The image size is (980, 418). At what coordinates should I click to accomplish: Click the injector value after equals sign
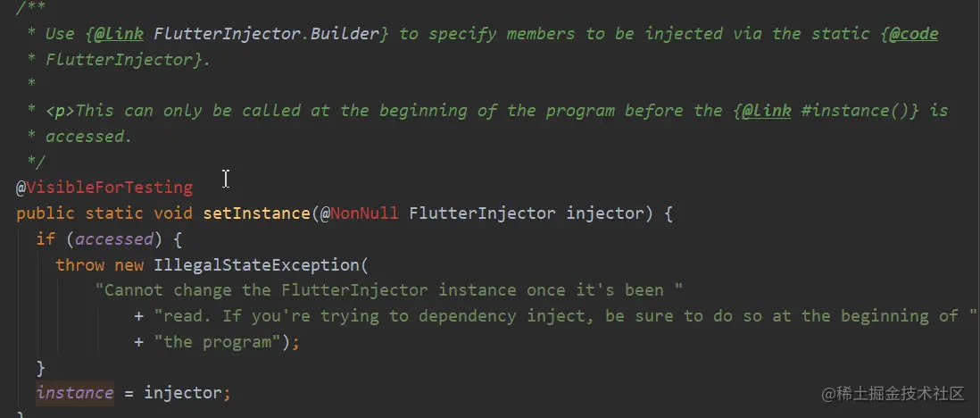point(182,393)
